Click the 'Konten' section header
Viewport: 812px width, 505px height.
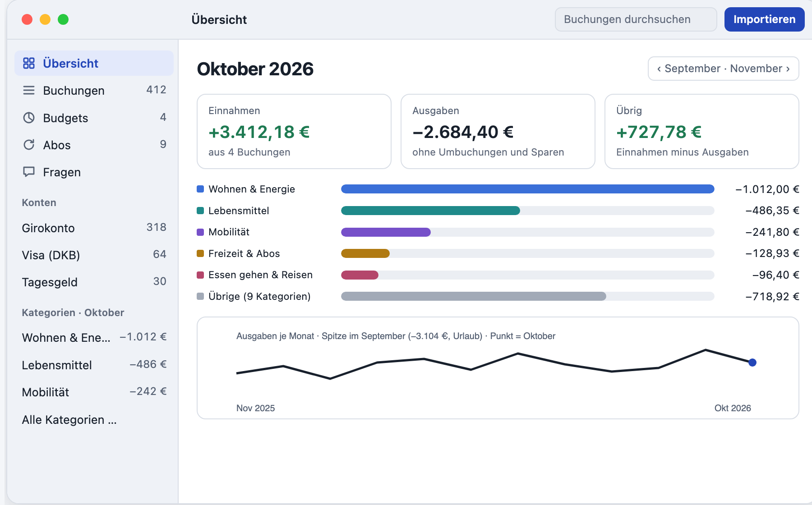39,202
